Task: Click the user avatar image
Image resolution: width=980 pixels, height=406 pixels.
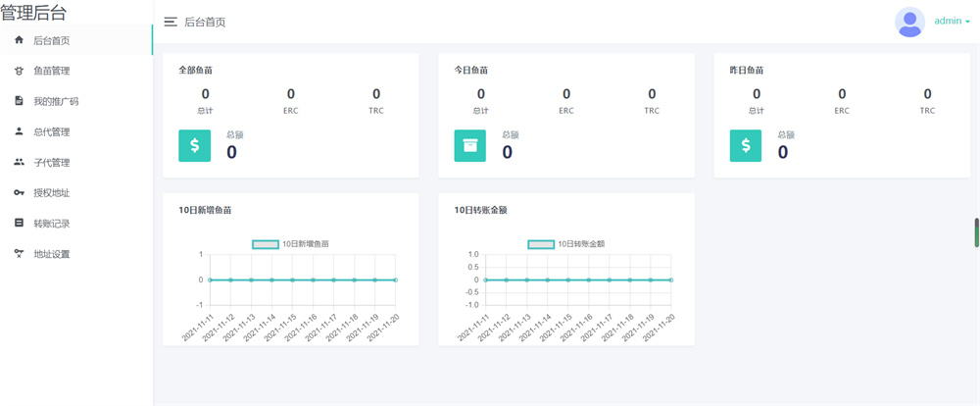Action: [x=909, y=22]
